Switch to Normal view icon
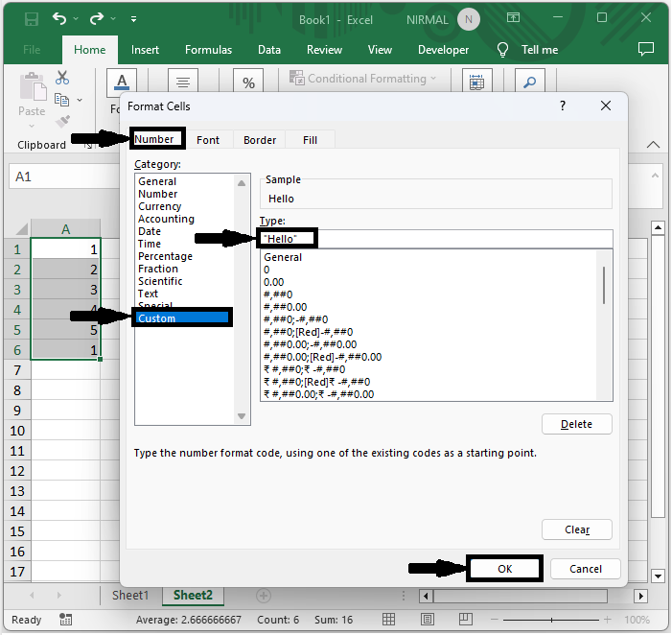672x635 pixels. click(388, 619)
